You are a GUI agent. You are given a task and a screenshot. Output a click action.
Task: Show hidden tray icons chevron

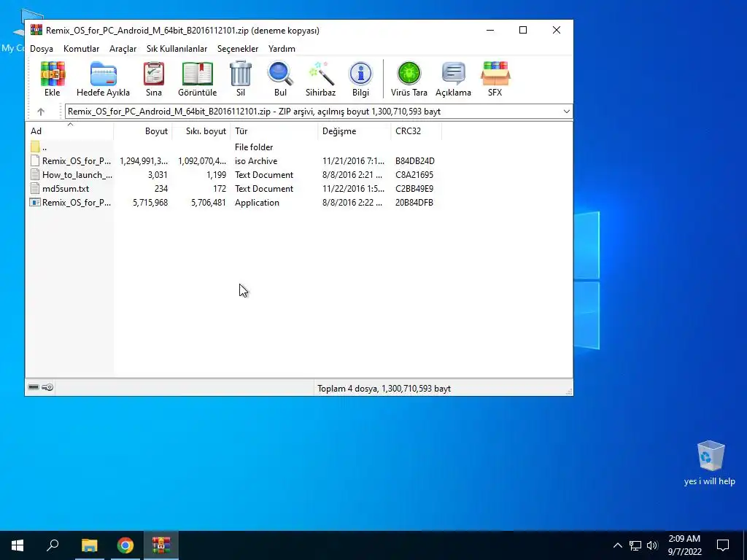coord(617,545)
